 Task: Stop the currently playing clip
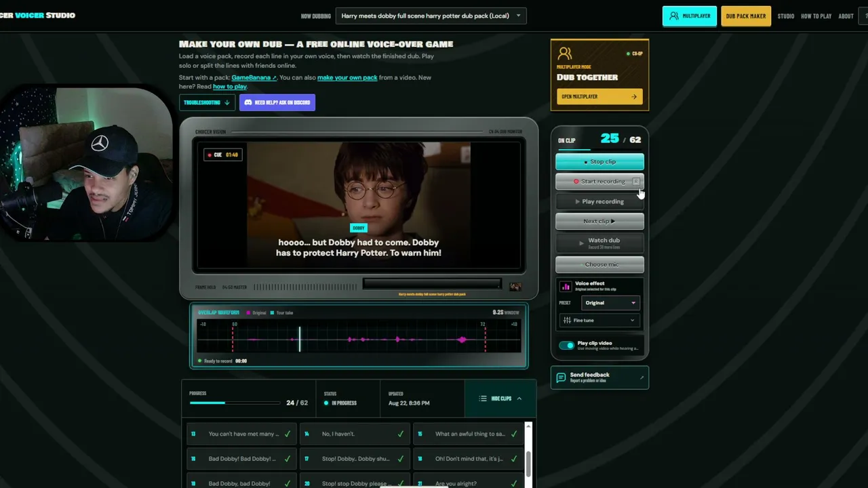(x=599, y=161)
